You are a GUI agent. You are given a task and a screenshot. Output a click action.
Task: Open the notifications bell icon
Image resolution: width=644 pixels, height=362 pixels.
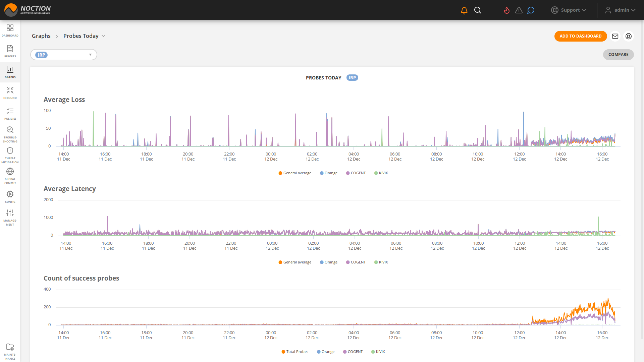(x=464, y=10)
